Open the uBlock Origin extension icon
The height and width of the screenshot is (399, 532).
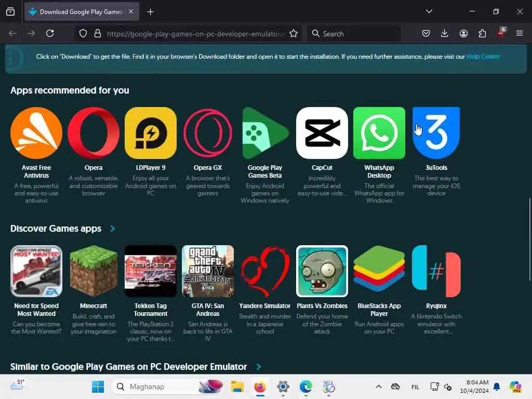(501, 33)
